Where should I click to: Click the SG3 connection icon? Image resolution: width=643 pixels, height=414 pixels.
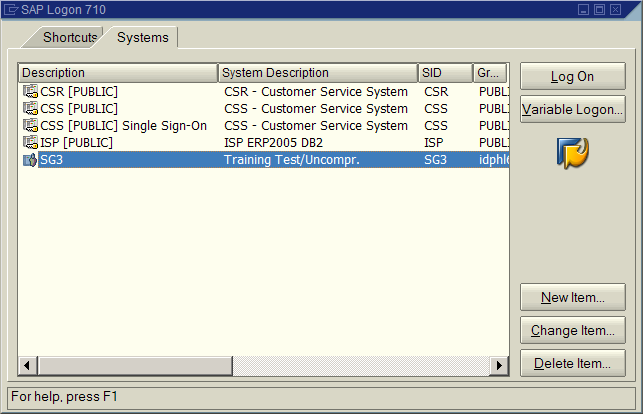30,160
